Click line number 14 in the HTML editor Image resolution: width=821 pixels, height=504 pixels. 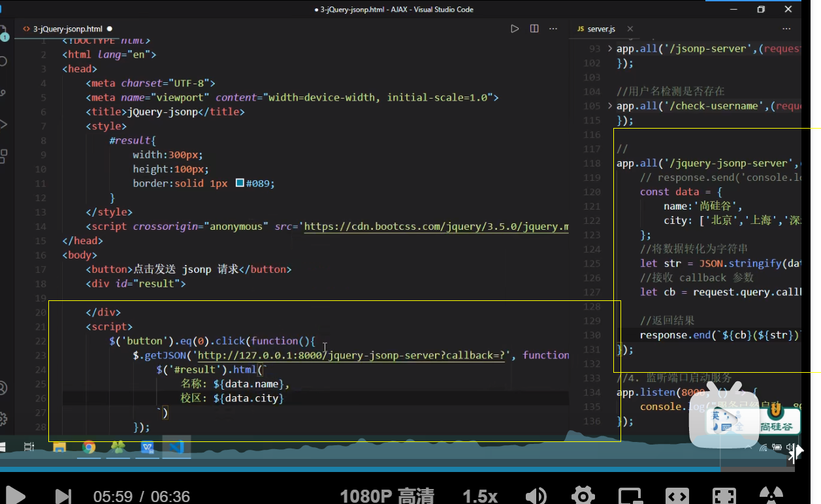pos(40,227)
